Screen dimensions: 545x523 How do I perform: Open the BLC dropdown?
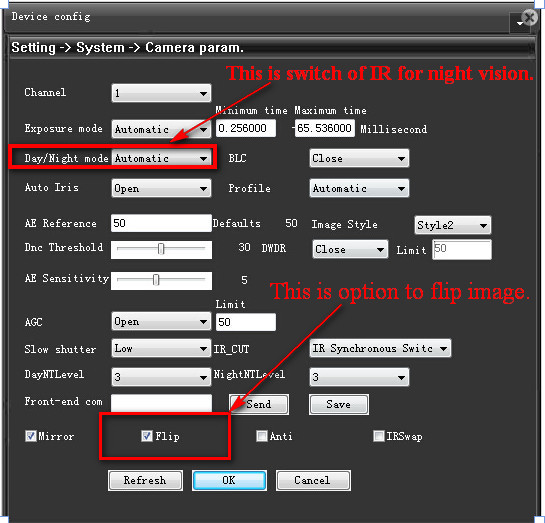[359, 158]
